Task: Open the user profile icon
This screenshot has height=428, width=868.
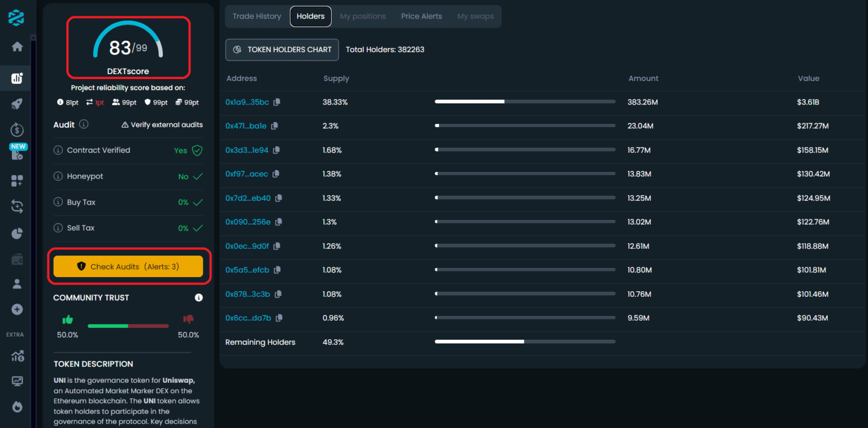Action: 15,285
